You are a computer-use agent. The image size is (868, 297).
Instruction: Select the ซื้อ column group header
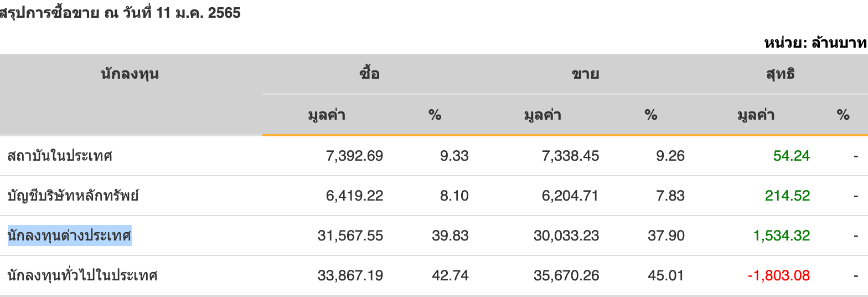[x=370, y=74]
